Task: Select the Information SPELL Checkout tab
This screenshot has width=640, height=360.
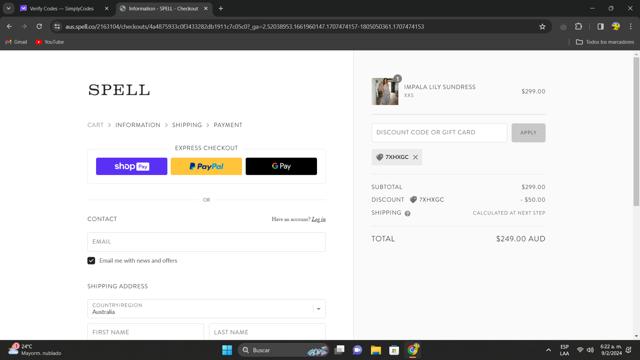Action: (x=163, y=8)
